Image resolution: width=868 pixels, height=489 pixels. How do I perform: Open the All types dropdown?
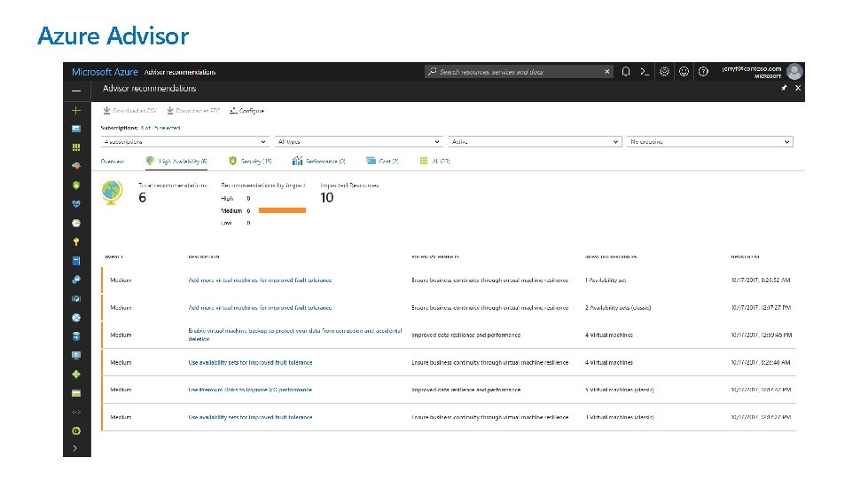coord(359,142)
